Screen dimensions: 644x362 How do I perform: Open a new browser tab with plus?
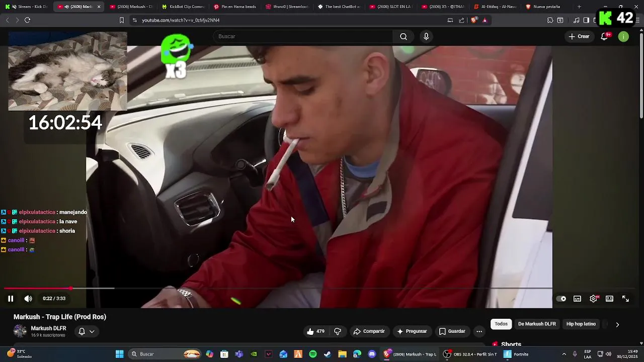[x=579, y=7]
